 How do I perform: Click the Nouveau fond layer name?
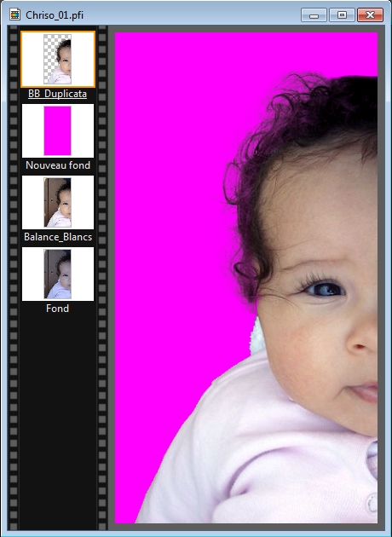tap(58, 165)
